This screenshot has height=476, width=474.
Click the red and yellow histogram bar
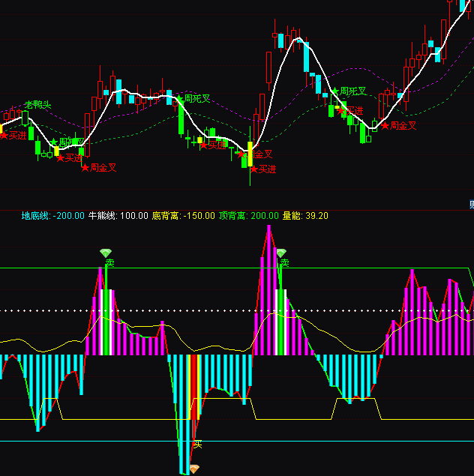[x=194, y=386]
